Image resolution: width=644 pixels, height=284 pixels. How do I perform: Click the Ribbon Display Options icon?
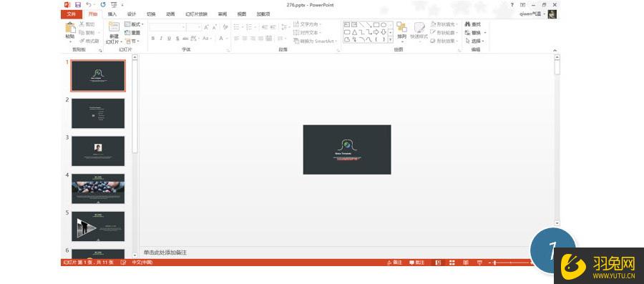[522, 5]
